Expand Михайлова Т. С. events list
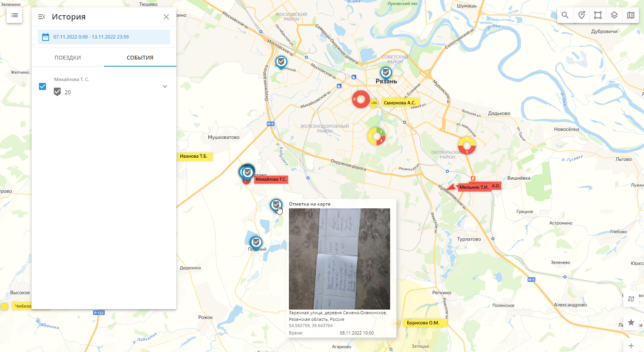The image size is (644, 352). (165, 86)
